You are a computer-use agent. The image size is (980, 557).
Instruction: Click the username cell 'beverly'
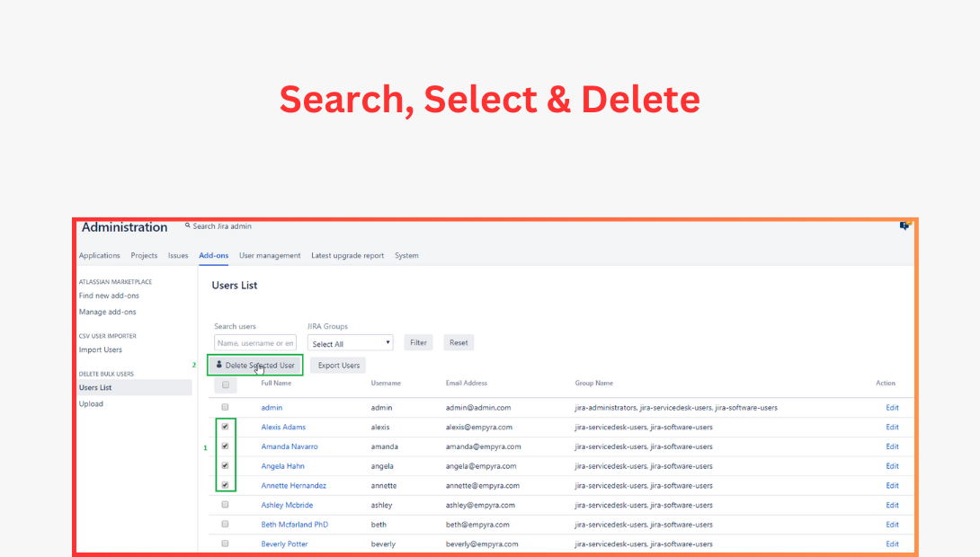coord(383,544)
